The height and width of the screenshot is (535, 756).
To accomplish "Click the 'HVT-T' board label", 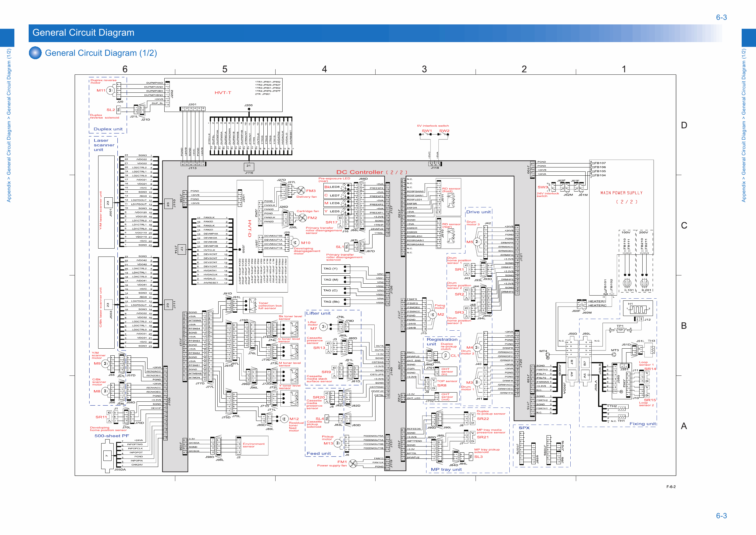I will coord(223,93).
